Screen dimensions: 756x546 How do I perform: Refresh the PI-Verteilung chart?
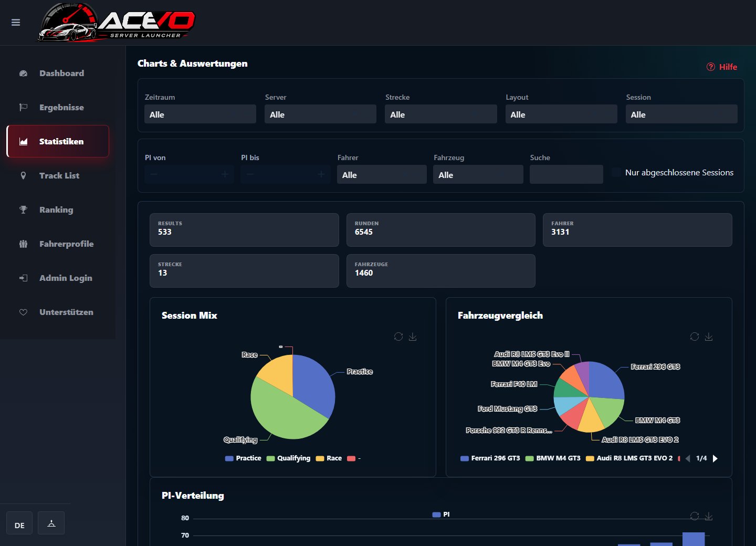(x=695, y=516)
